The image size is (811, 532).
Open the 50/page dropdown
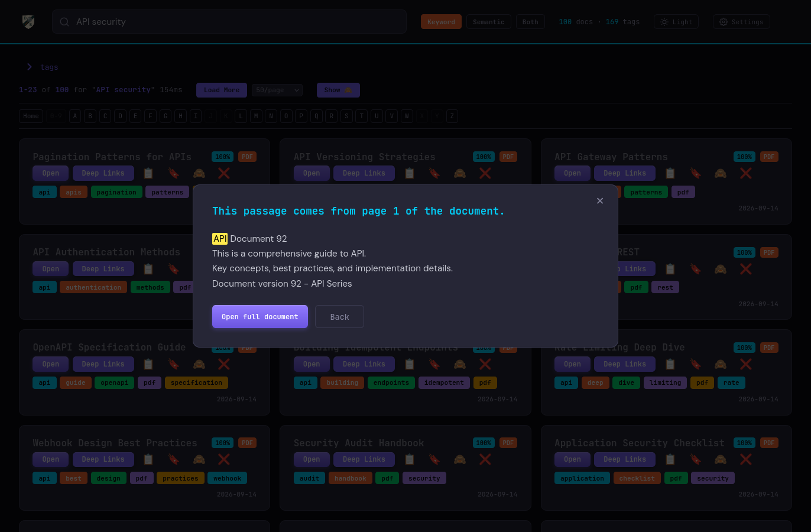coord(277,90)
